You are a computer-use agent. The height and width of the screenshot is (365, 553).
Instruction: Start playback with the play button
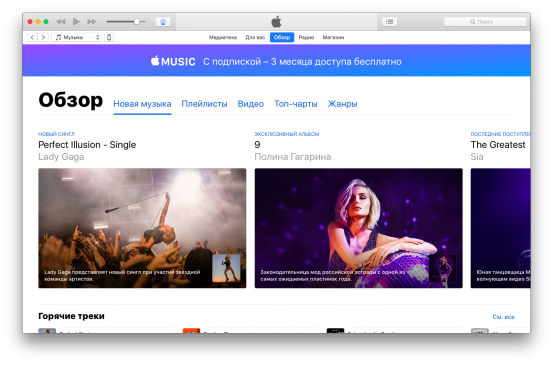click(76, 22)
